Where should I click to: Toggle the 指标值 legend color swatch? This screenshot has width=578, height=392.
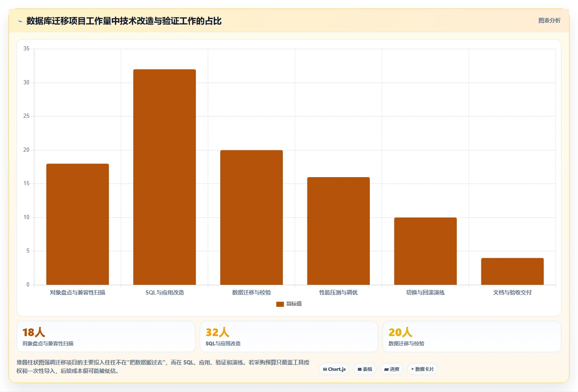pos(280,304)
